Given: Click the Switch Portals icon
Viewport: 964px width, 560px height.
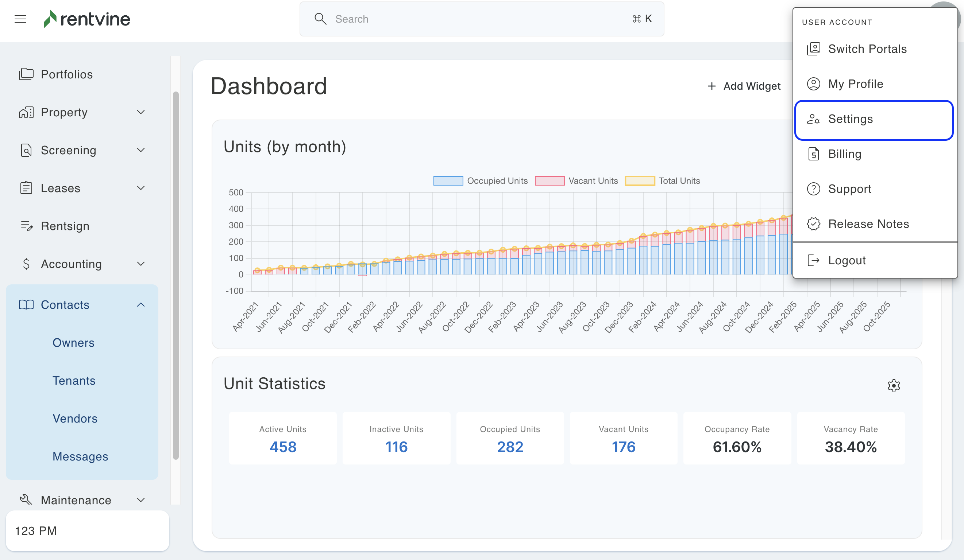Looking at the screenshot, I should [x=813, y=49].
